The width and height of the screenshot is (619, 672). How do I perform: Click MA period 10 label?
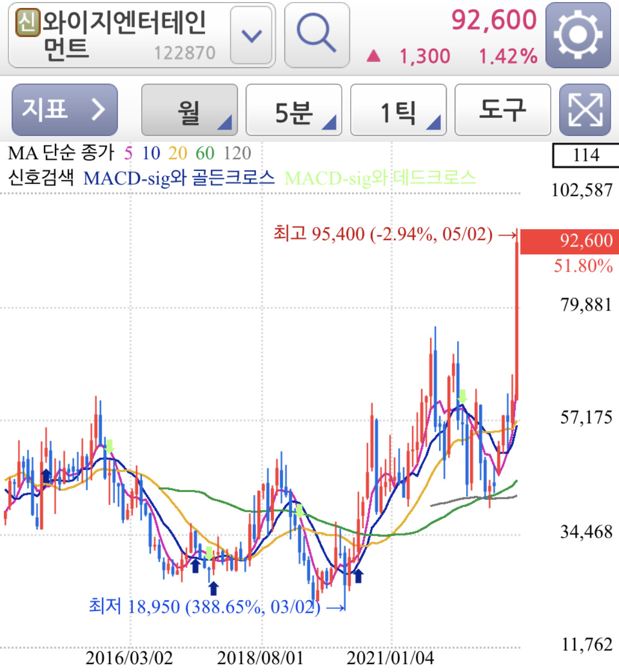click(x=151, y=153)
